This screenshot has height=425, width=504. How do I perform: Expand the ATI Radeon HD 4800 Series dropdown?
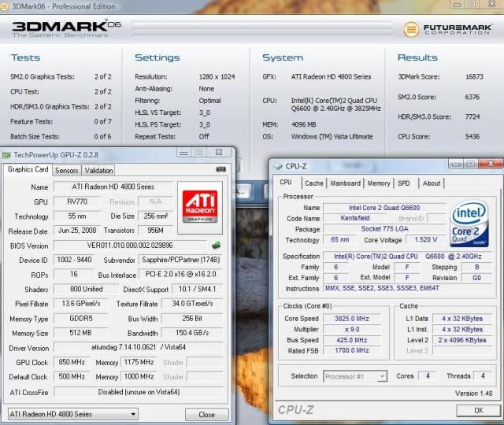tap(73, 414)
